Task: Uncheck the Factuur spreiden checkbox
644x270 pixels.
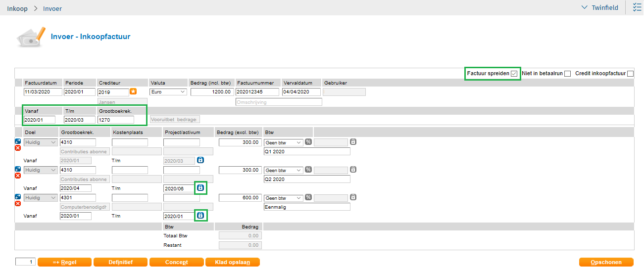Action: click(x=514, y=74)
